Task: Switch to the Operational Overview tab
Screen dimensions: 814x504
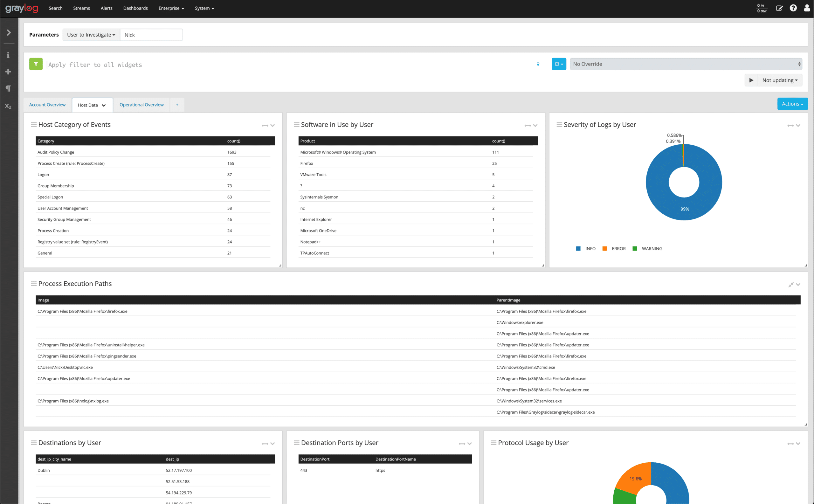Action: (141, 105)
